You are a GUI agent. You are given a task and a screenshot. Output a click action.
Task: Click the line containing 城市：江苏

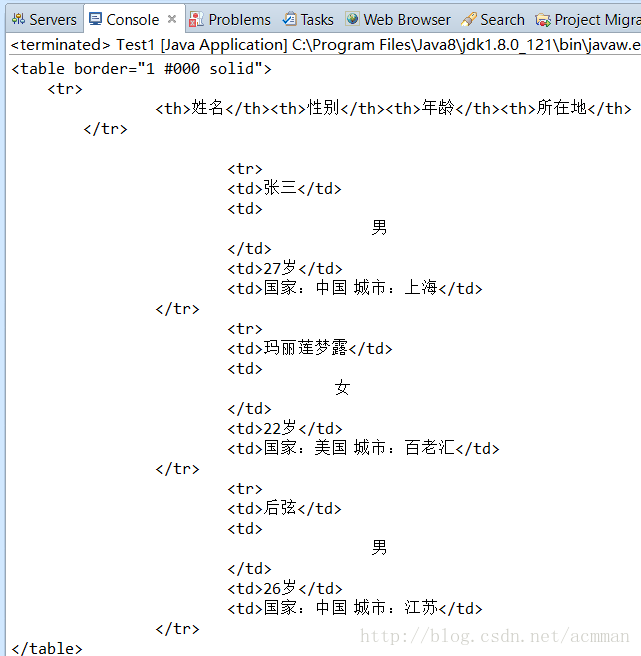[355, 608]
